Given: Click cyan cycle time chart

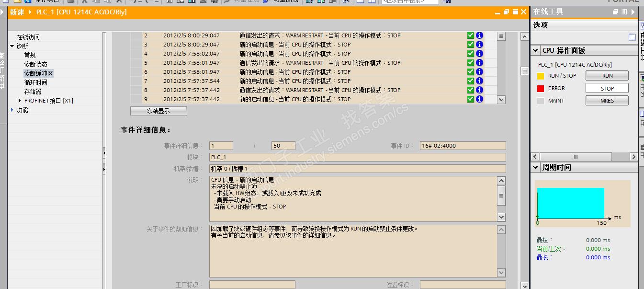Looking at the screenshot, I should pos(570,203).
